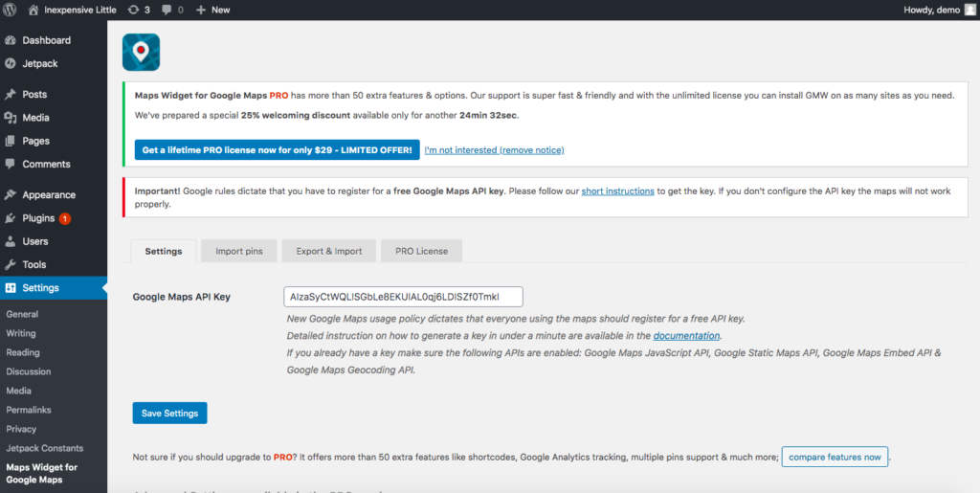Select the Permalinks settings submenu
The height and width of the screenshot is (493, 980).
coord(29,410)
